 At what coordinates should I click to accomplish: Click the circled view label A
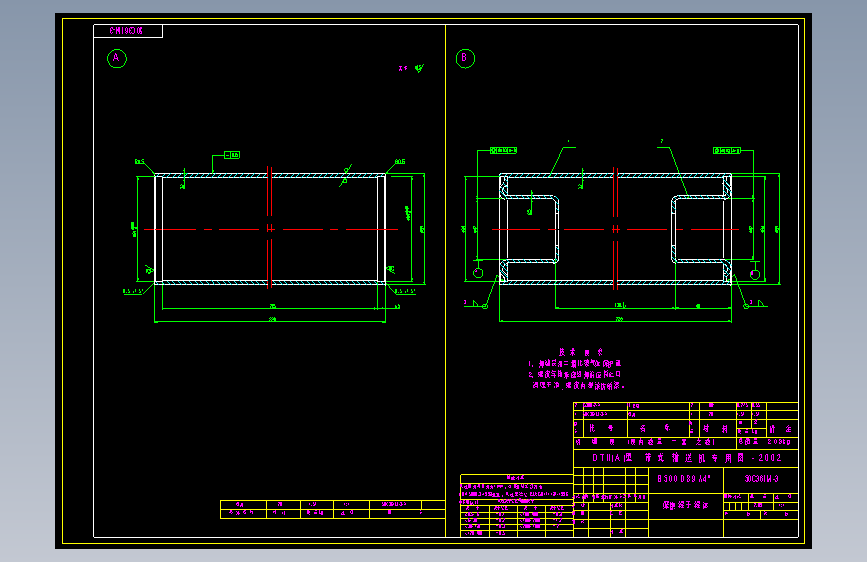click(117, 58)
